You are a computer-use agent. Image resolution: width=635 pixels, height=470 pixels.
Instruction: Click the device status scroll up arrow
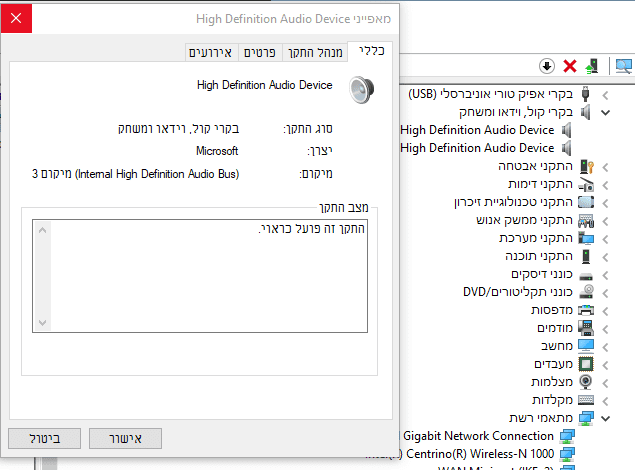[43, 230]
